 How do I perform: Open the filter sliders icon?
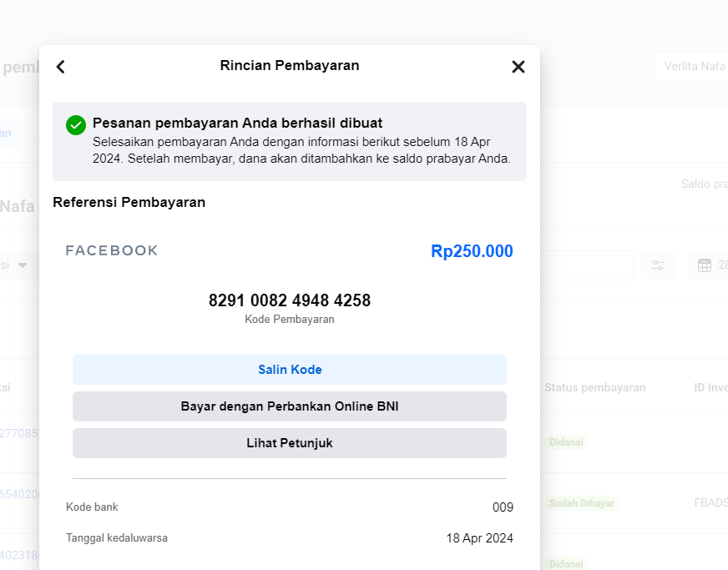658,265
